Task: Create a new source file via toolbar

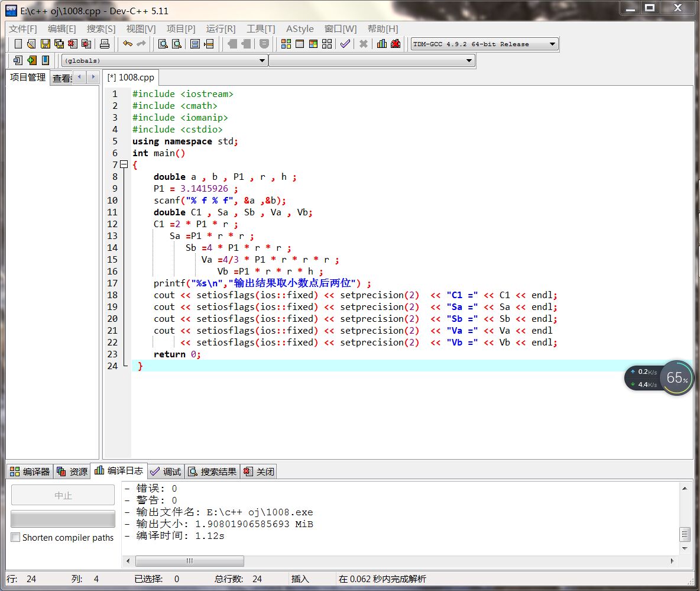Action: point(18,44)
